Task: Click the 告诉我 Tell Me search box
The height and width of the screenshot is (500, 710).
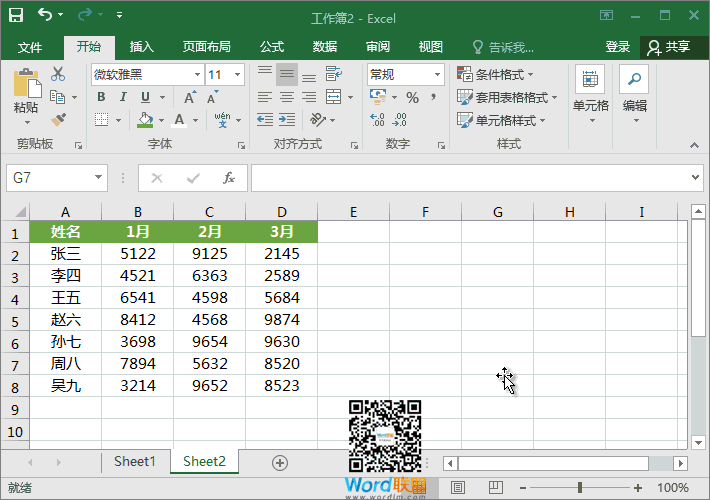Action: [x=504, y=47]
